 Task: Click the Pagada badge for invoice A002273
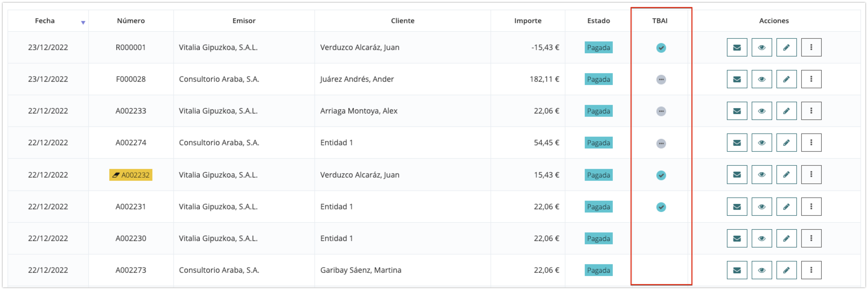click(598, 270)
